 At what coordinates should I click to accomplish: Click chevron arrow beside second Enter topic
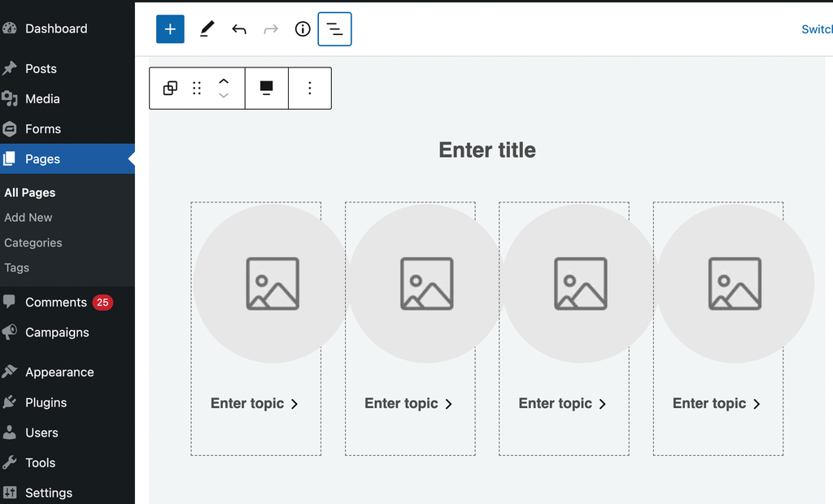448,404
